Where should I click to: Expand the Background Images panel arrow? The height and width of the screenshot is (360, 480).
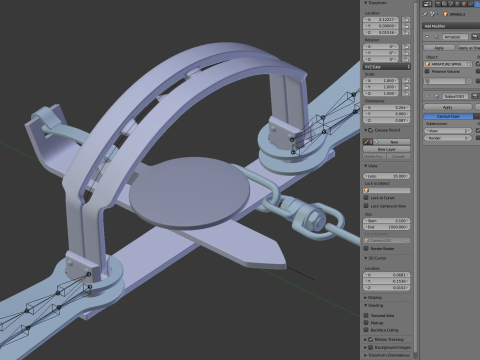(366, 347)
